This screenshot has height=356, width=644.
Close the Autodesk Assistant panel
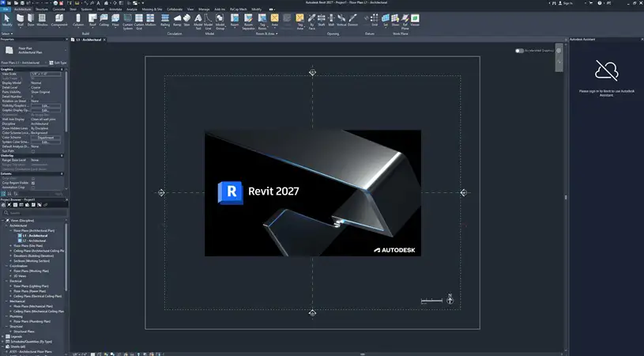coord(642,40)
